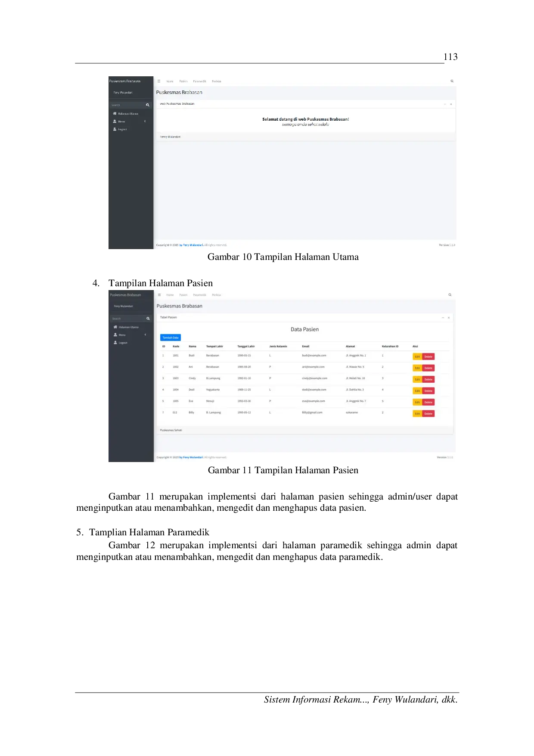Viewport: 534px width, 756px height.
Task: Delete the Eva patient row
Action: click(x=428, y=402)
